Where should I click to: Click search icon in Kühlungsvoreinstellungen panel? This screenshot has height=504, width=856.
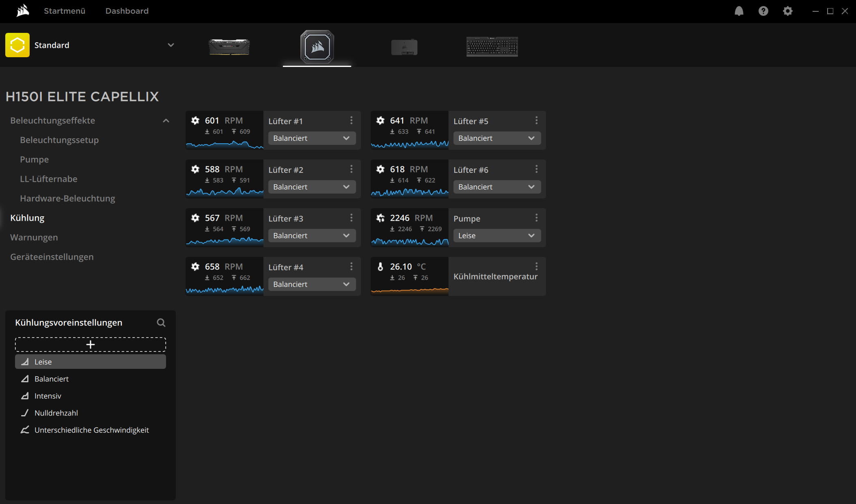point(161,323)
